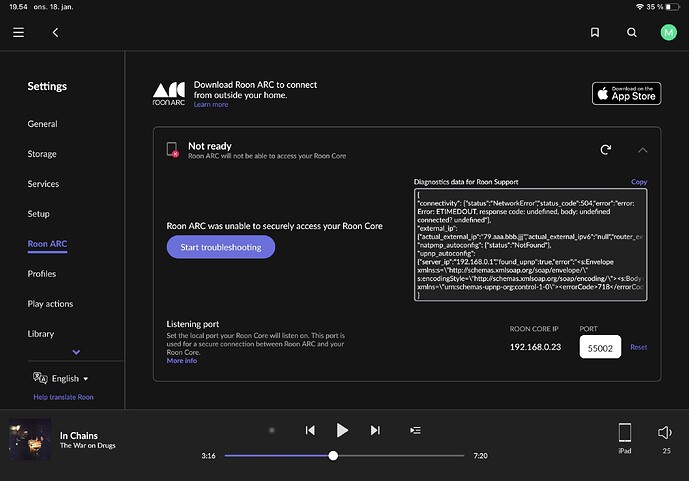Click the Listening port heading
The image size is (689, 481).
pyautogui.click(x=192, y=324)
